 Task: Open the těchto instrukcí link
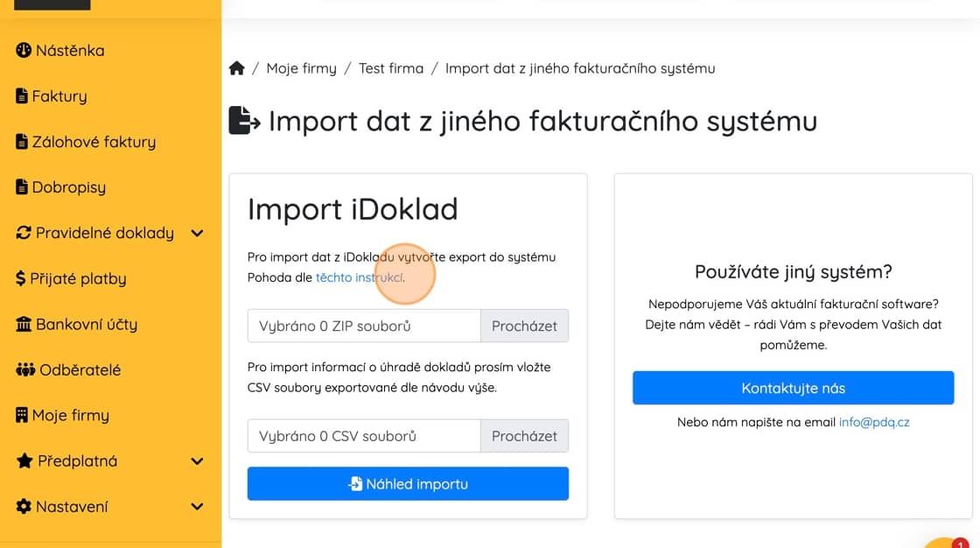[x=359, y=278]
